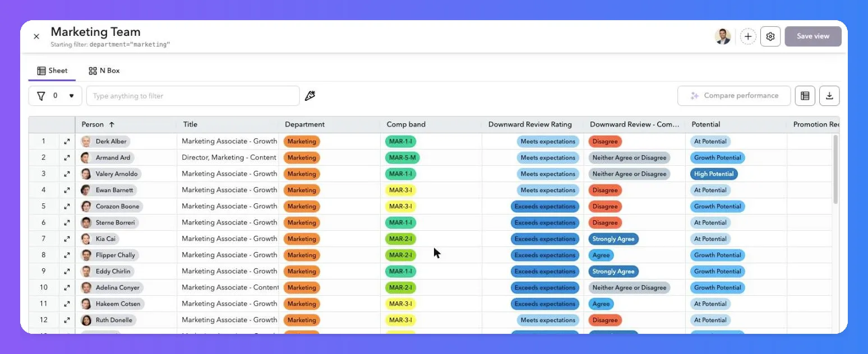
Task: Expand row for Sterne Borreri
Action: pos(67,223)
